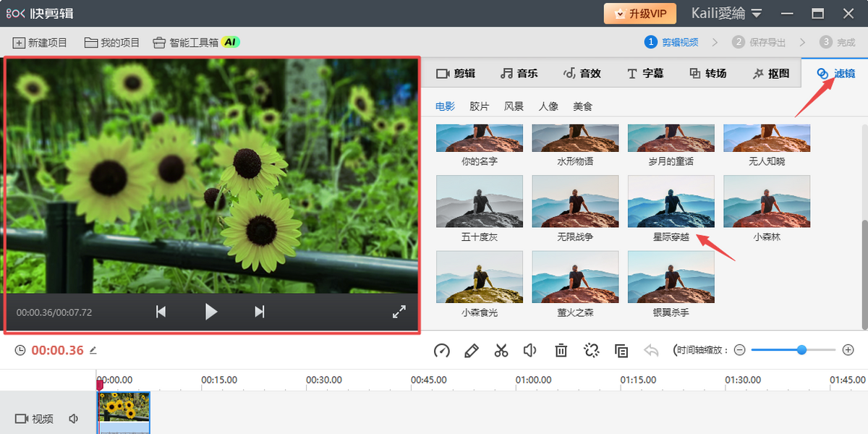The width and height of the screenshot is (868, 434).
Task: Undo the last action with the arrow icon
Action: click(651, 351)
